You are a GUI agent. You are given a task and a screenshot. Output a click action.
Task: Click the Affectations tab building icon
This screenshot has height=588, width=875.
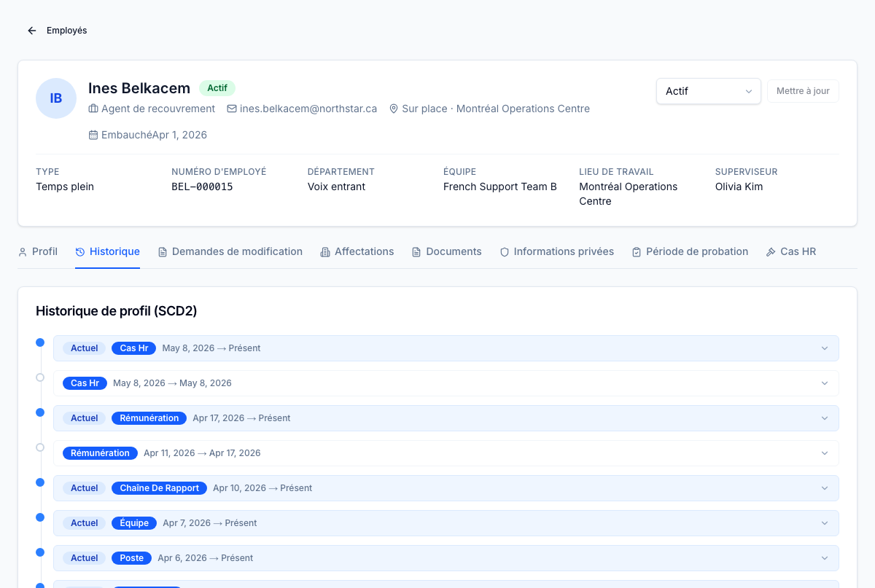click(x=325, y=251)
